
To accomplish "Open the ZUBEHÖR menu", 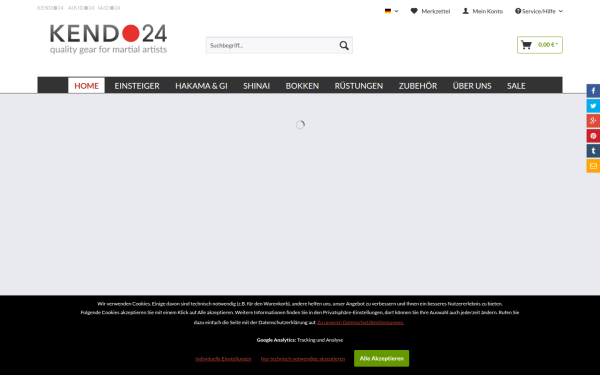I will tap(418, 86).
